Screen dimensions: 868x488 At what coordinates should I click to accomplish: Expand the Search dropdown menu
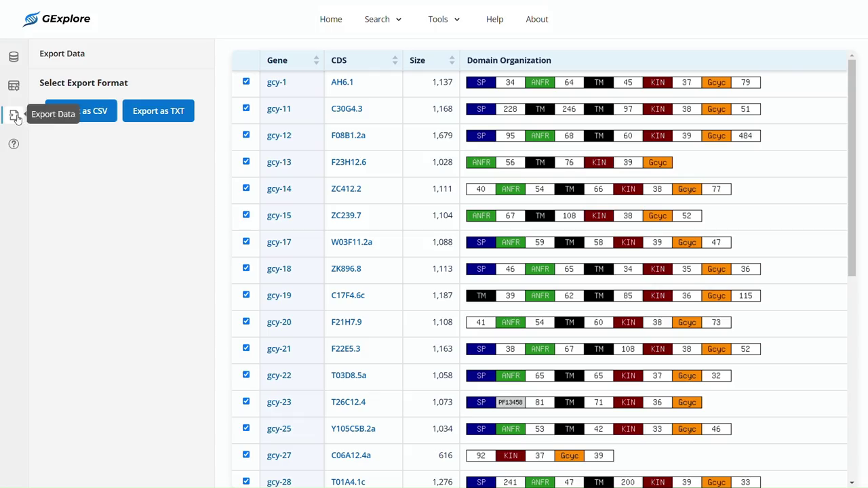tap(383, 19)
